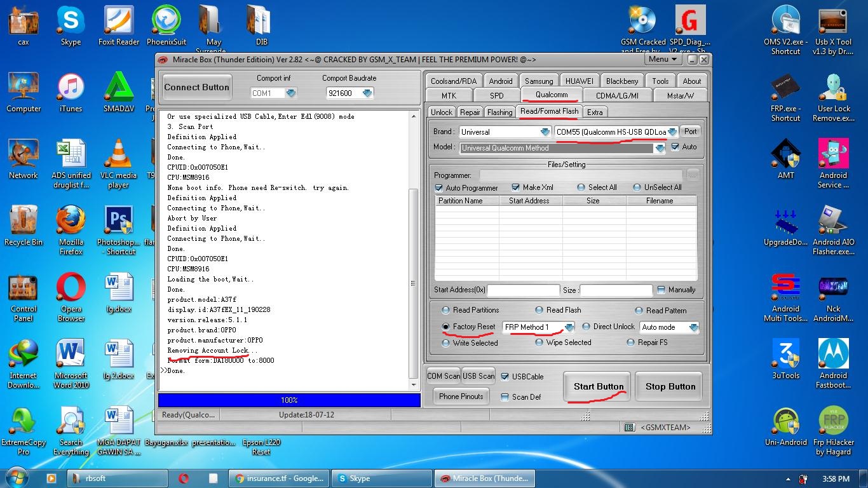Open the Recycle Bin
The width and height of the screenshot is (868, 488).
click(x=24, y=226)
